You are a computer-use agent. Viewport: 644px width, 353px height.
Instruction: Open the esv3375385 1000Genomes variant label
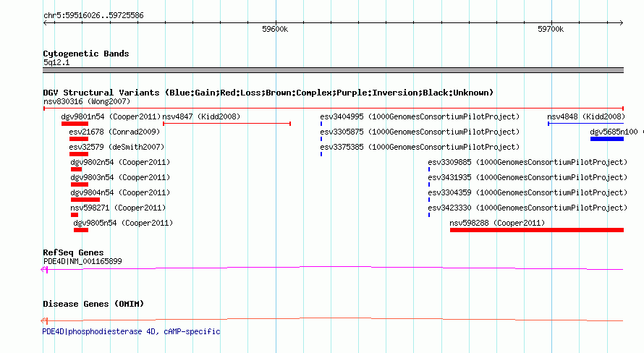click(x=420, y=147)
